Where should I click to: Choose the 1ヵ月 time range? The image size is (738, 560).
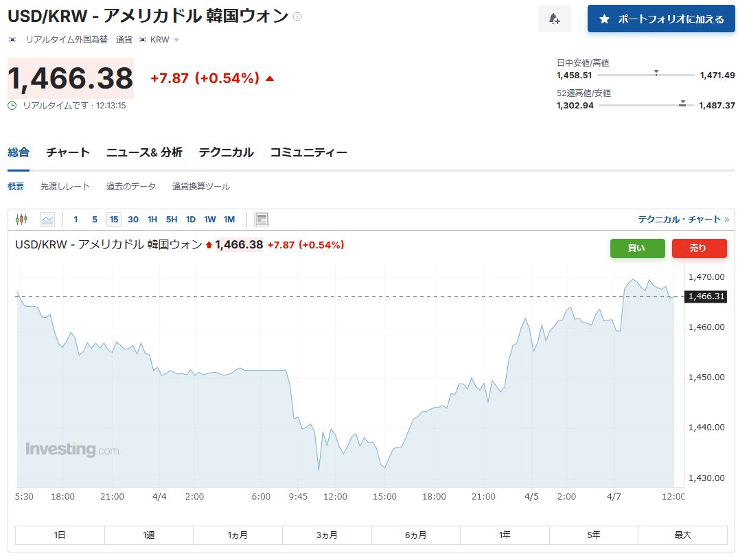coord(238,535)
